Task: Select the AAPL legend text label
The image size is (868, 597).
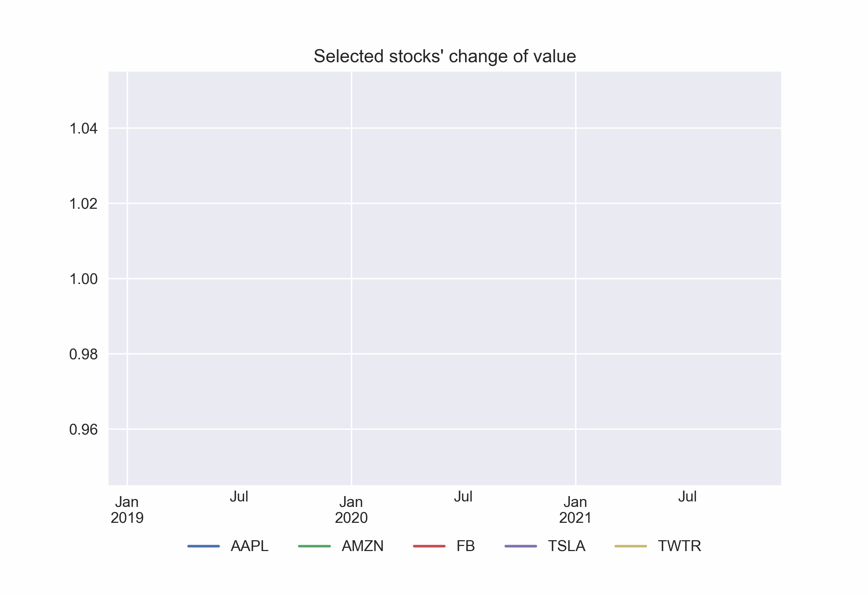Action: (x=249, y=546)
